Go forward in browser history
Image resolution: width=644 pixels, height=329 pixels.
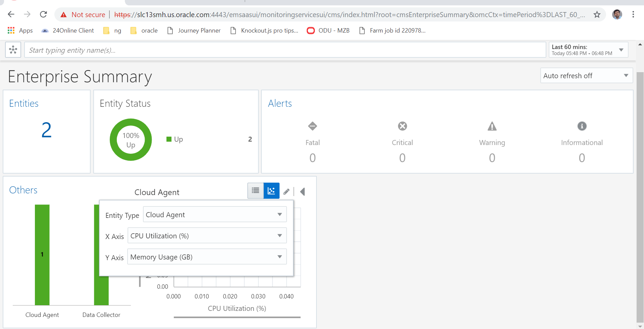click(x=27, y=14)
